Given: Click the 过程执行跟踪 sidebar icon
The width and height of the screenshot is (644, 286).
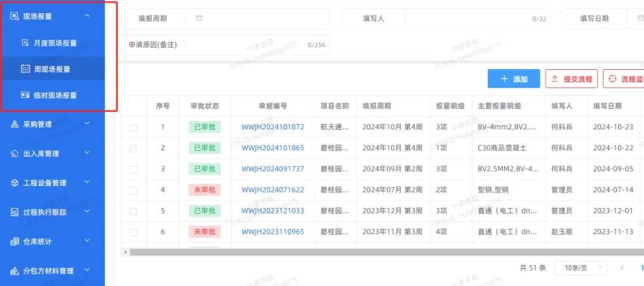Looking at the screenshot, I should click(x=14, y=212).
